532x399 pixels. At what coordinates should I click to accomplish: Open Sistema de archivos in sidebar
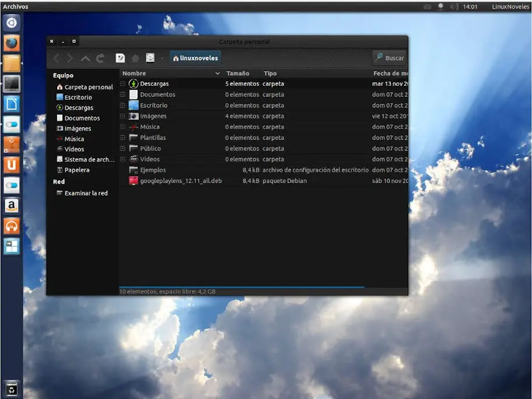86,159
